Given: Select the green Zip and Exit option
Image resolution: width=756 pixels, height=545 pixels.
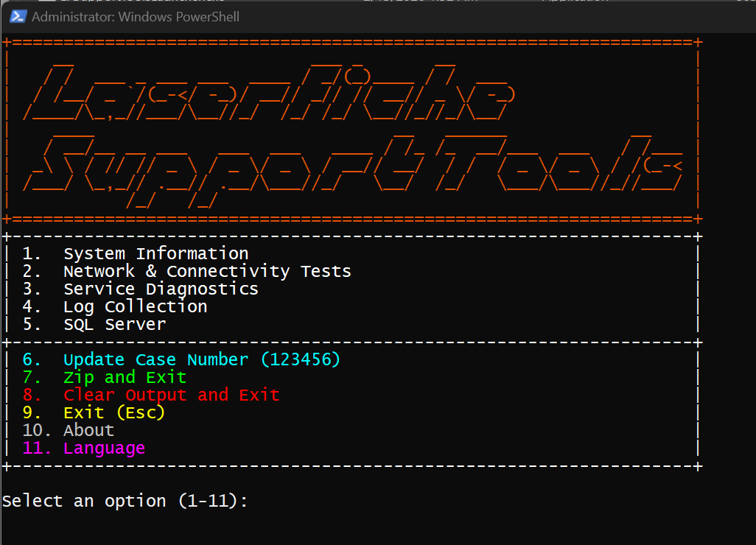Looking at the screenshot, I should (125, 378).
